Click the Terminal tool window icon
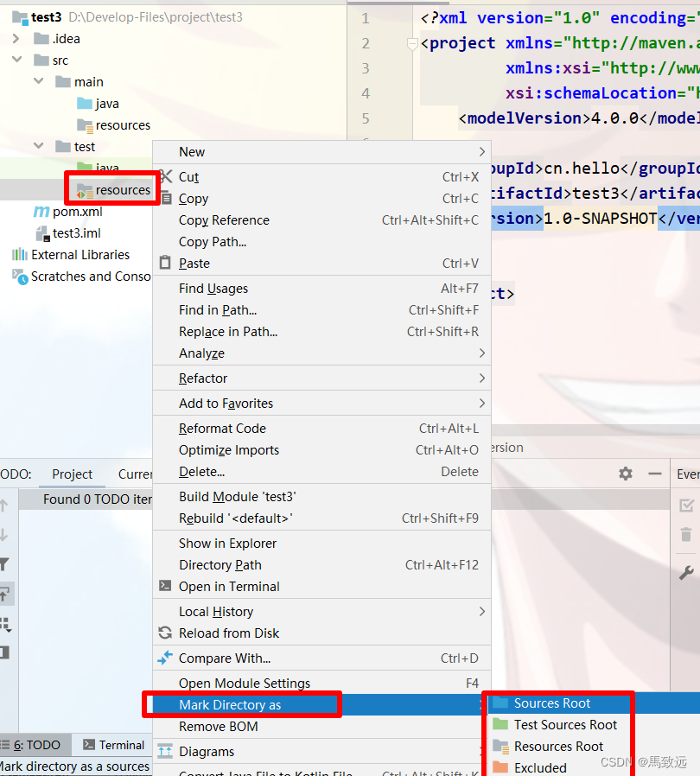 tap(89, 744)
